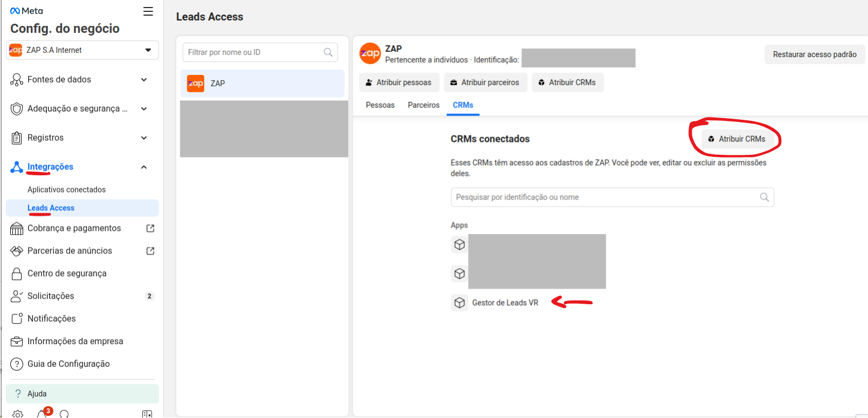Click Atribuir CRMs beside CRMs conectados
Viewport: 868px width, 418px height.
coord(737,139)
